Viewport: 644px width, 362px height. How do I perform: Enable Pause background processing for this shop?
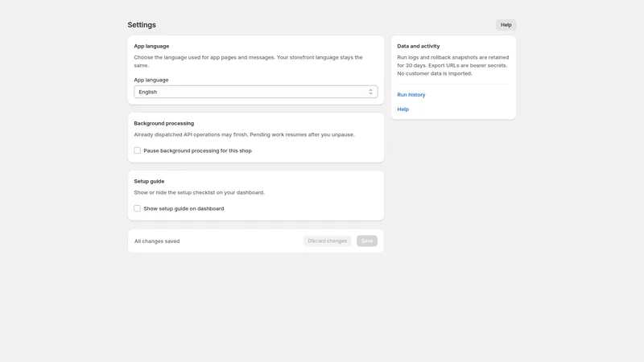click(137, 150)
